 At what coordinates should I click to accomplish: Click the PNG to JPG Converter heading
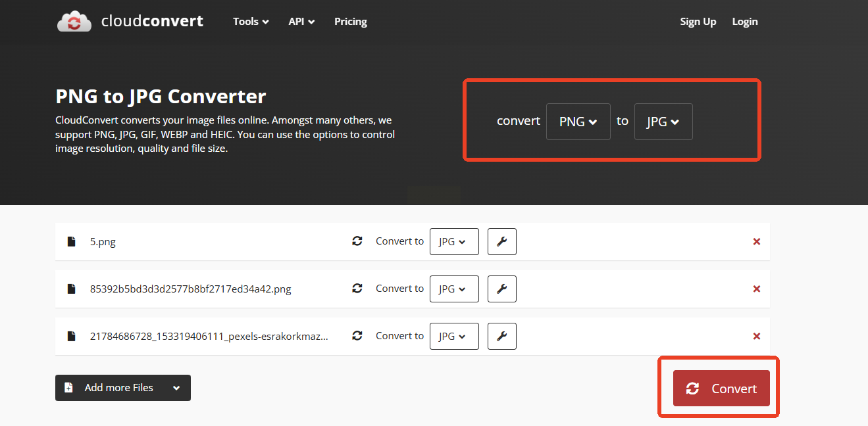tap(161, 97)
